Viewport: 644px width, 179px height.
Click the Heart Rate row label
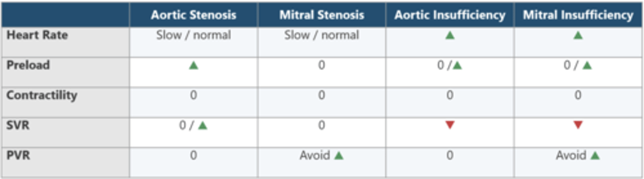click(x=37, y=35)
